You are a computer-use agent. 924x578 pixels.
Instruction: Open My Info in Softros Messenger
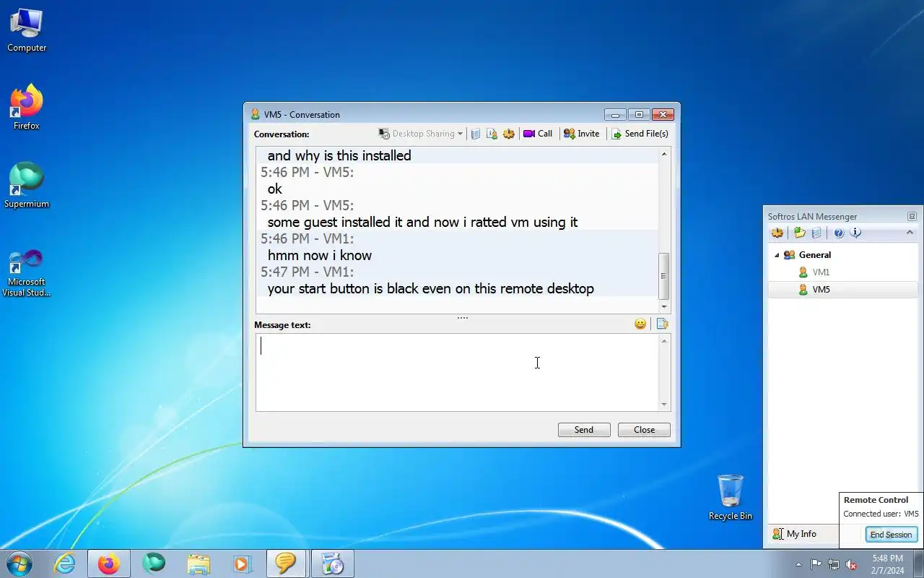(x=794, y=534)
